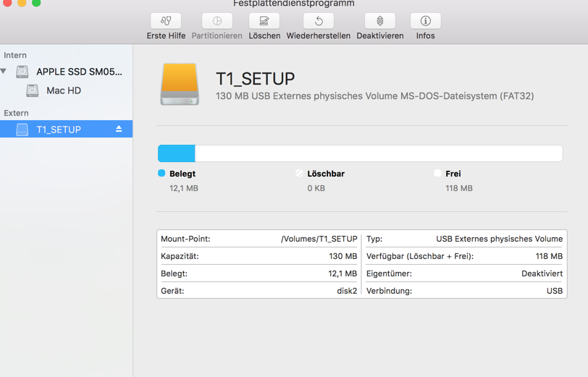
Task: Collapse APPLE SSD disclosure triangle
Action: click(x=4, y=71)
